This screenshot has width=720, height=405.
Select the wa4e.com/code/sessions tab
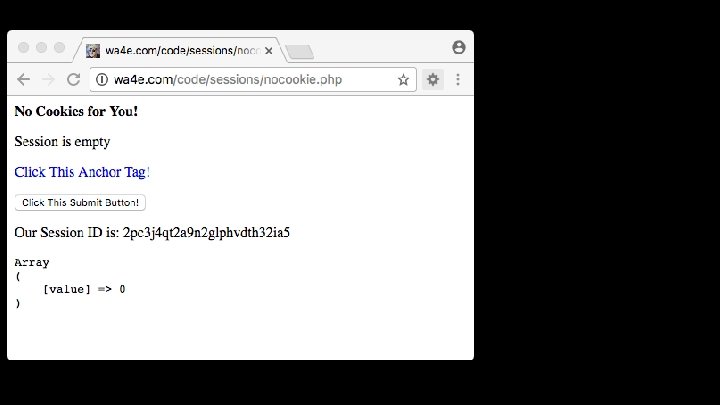point(181,50)
